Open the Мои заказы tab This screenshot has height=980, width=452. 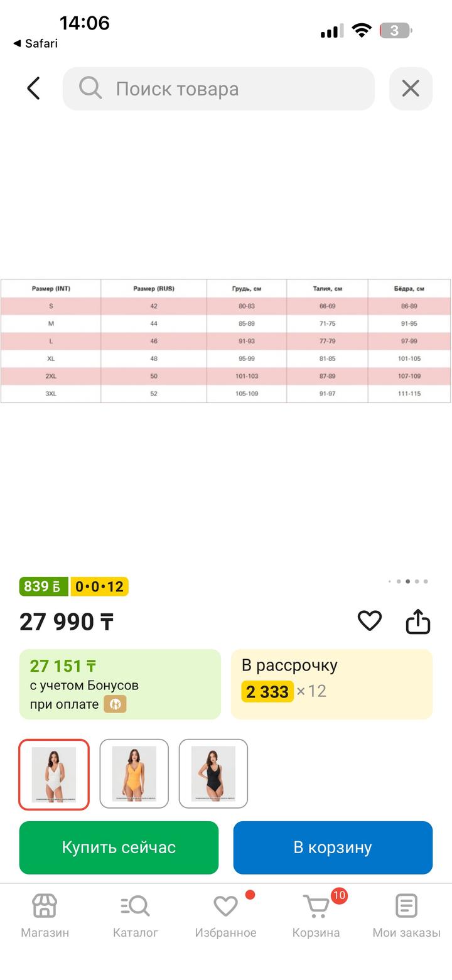[x=406, y=915]
